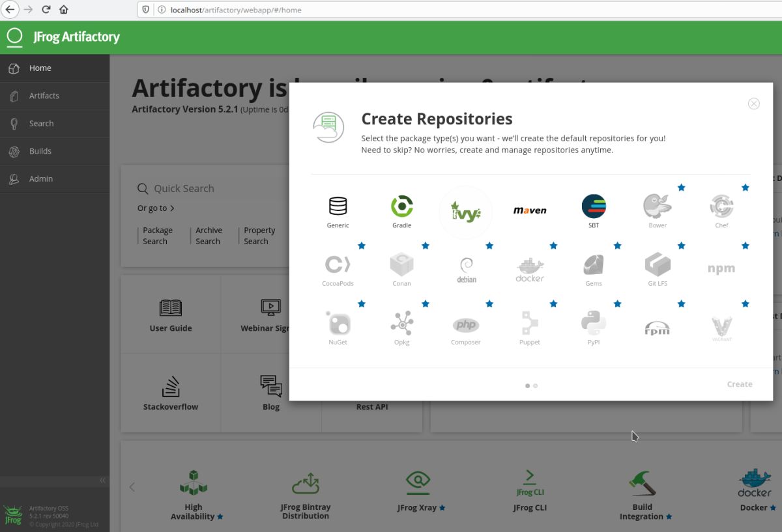The width and height of the screenshot is (782, 532).
Task: Select the Generic package type
Action: [338, 212]
